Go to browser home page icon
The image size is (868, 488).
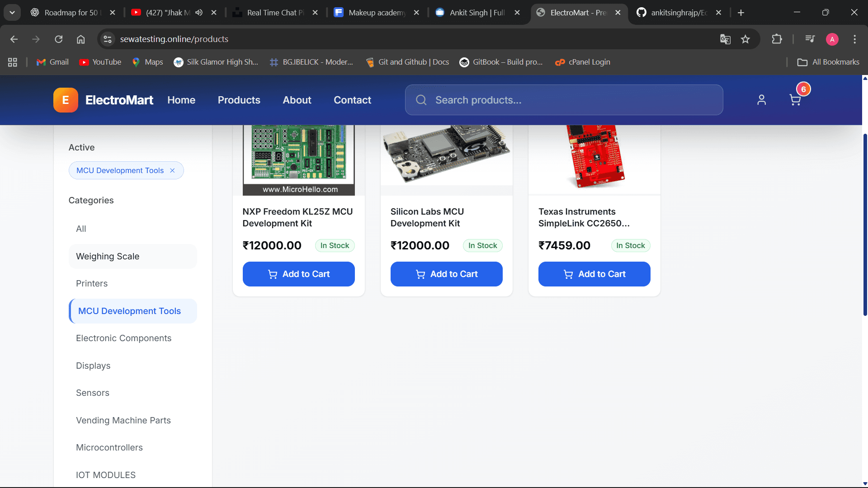pyautogui.click(x=80, y=39)
